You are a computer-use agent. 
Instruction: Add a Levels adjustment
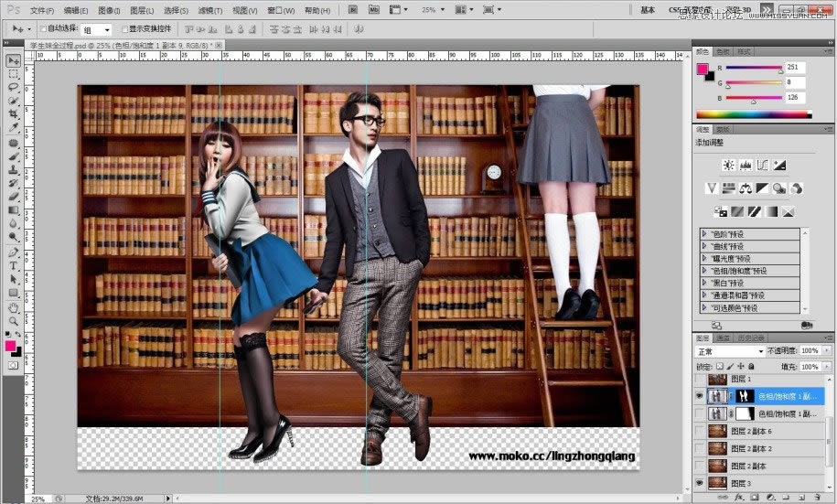coord(745,166)
